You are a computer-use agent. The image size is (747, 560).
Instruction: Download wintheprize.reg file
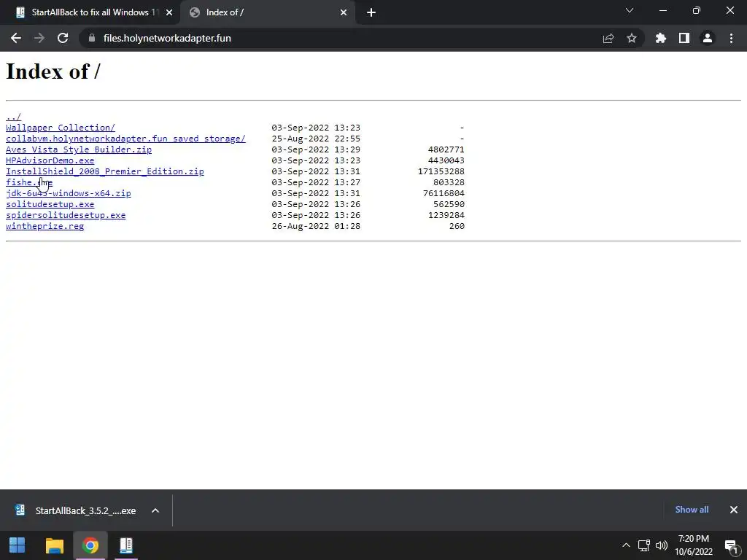tap(44, 226)
